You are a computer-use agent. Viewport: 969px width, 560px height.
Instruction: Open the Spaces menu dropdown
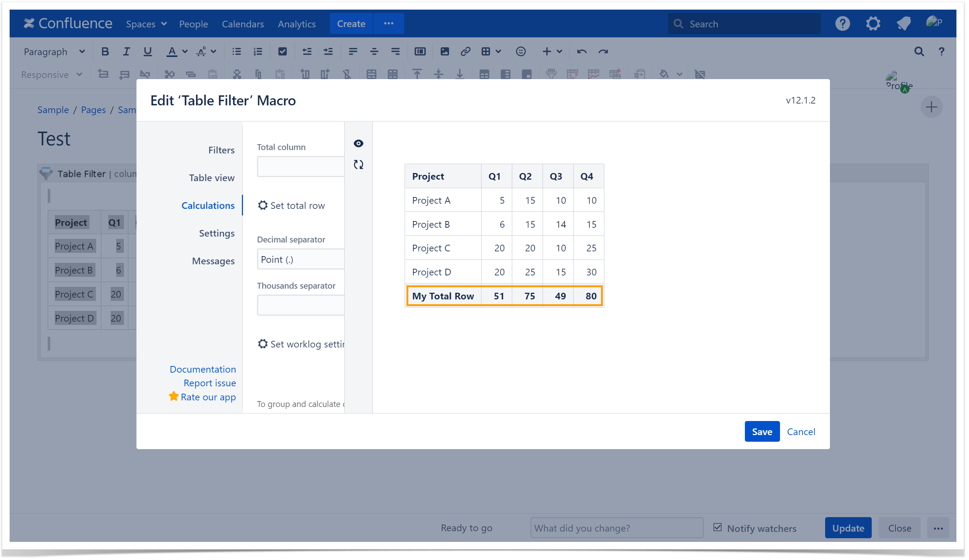(146, 24)
